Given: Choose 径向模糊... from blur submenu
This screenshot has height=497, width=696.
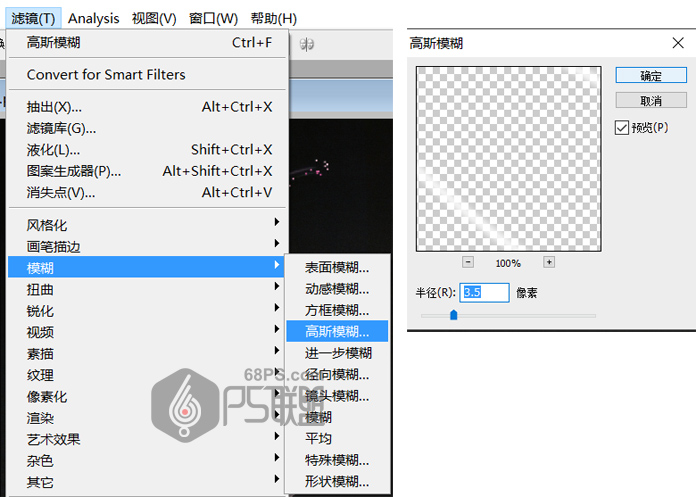Looking at the screenshot, I should tap(337, 375).
